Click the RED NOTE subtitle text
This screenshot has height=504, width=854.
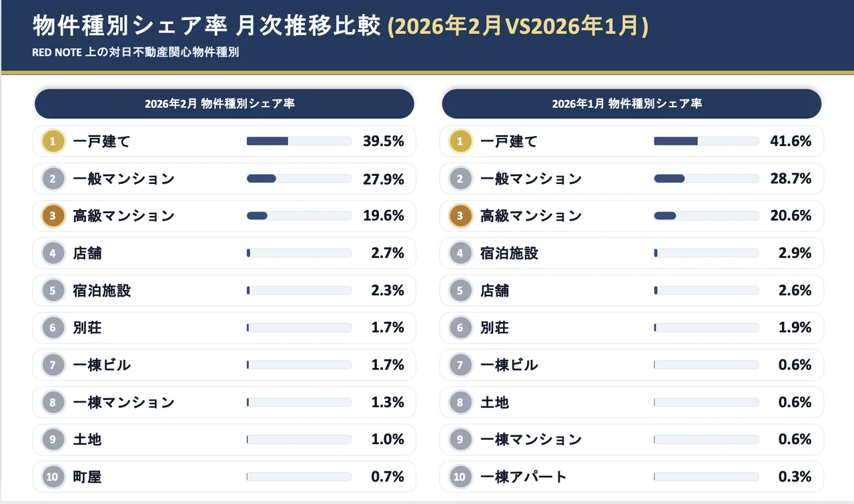coord(135,53)
